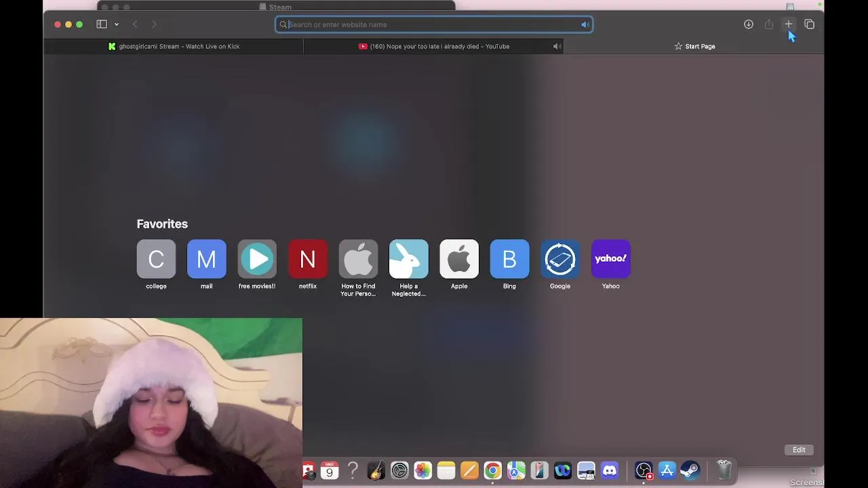Image resolution: width=868 pixels, height=488 pixels.
Task: Open Google Chrome from the Dock
Action: coord(493,470)
